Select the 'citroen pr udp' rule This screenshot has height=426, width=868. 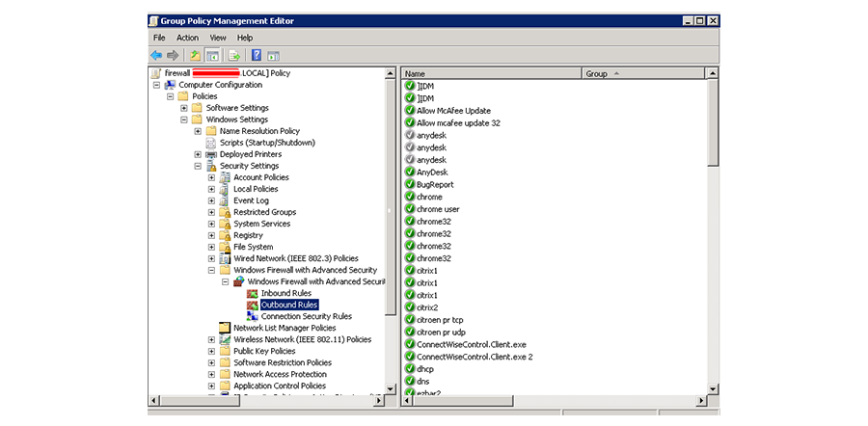click(x=441, y=332)
